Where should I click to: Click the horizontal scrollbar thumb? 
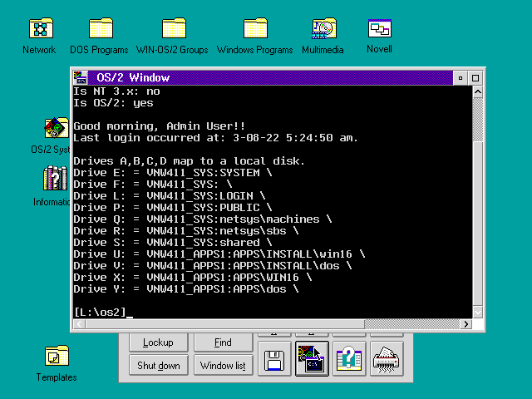click(225, 324)
